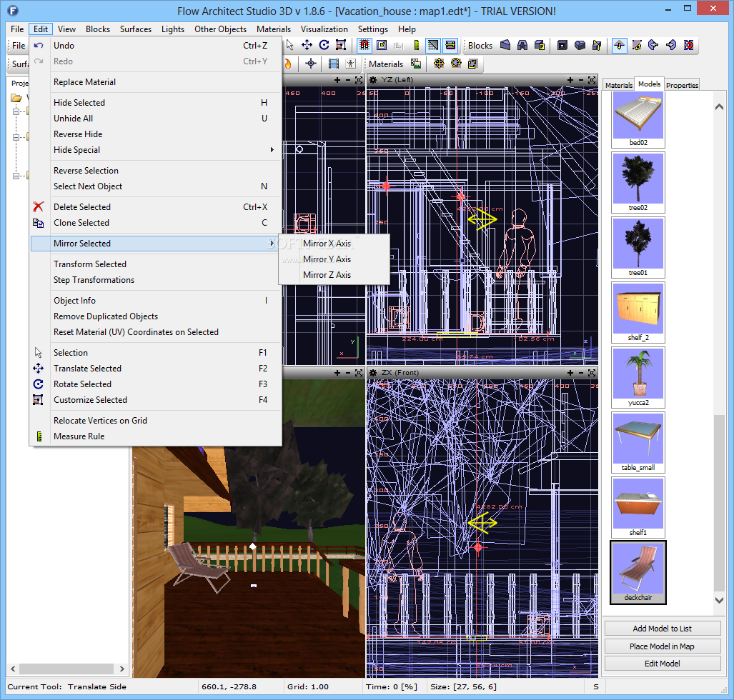Click the left-pointing arrow block tool icon
Image resolution: width=734 pixels, height=700 pixels.
[x=653, y=45]
